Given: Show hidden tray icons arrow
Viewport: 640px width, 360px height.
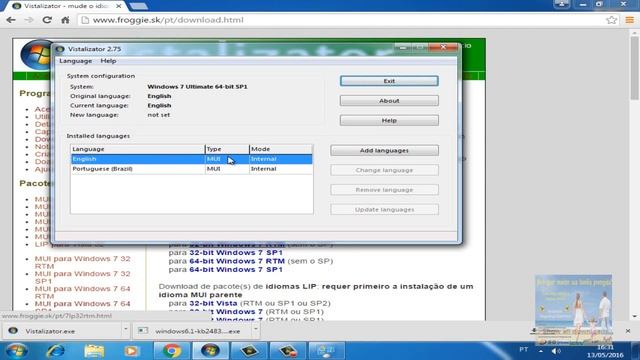Looking at the screenshot, I should tap(540, 351).
